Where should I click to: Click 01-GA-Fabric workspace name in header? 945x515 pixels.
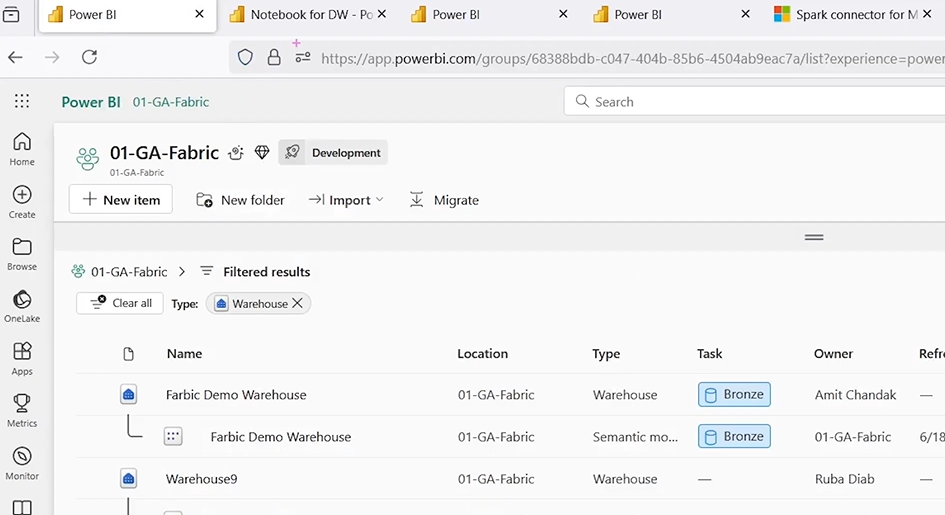click(171, 102)
